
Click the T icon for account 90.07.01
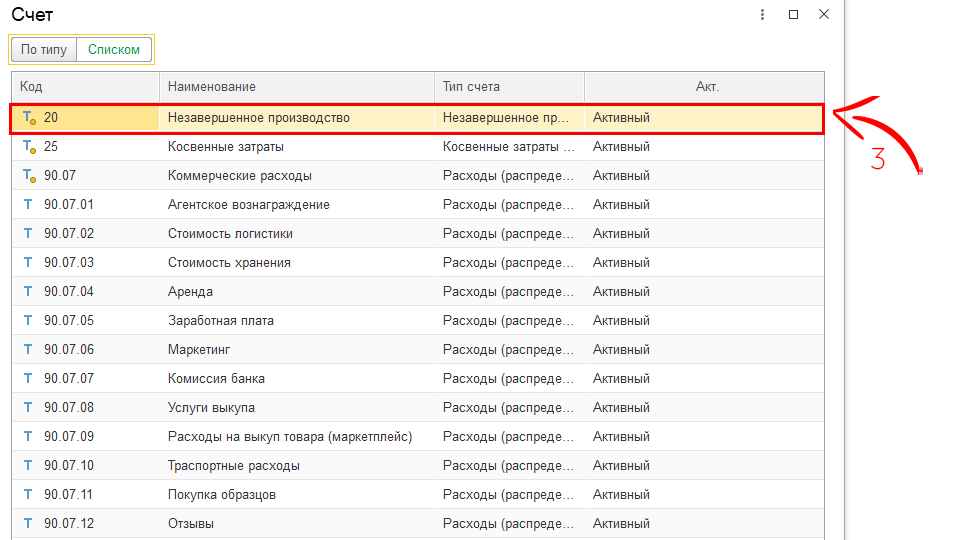(x=28, y=205)
